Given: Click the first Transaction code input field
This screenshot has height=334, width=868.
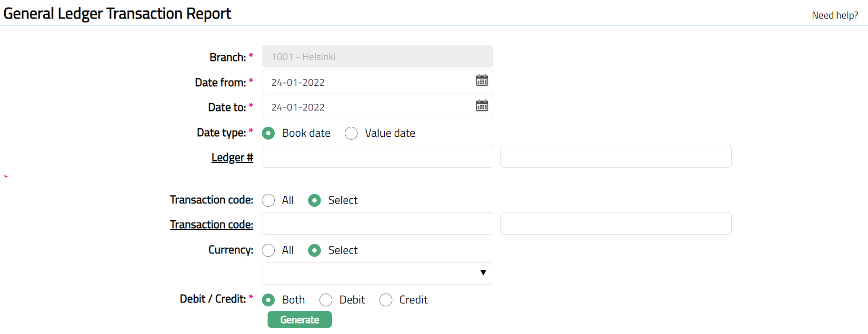Looking at the screenshot, I should pos(378,223).
